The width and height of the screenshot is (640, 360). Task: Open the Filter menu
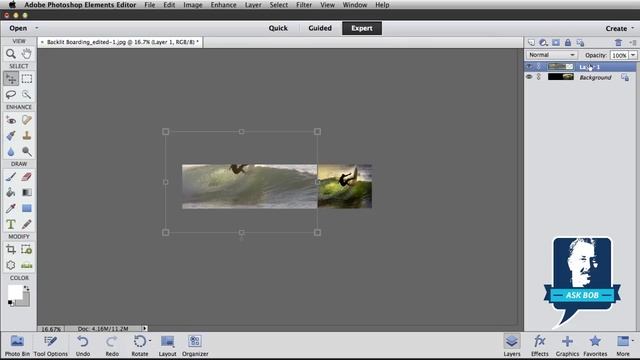(x=304, y=5)
